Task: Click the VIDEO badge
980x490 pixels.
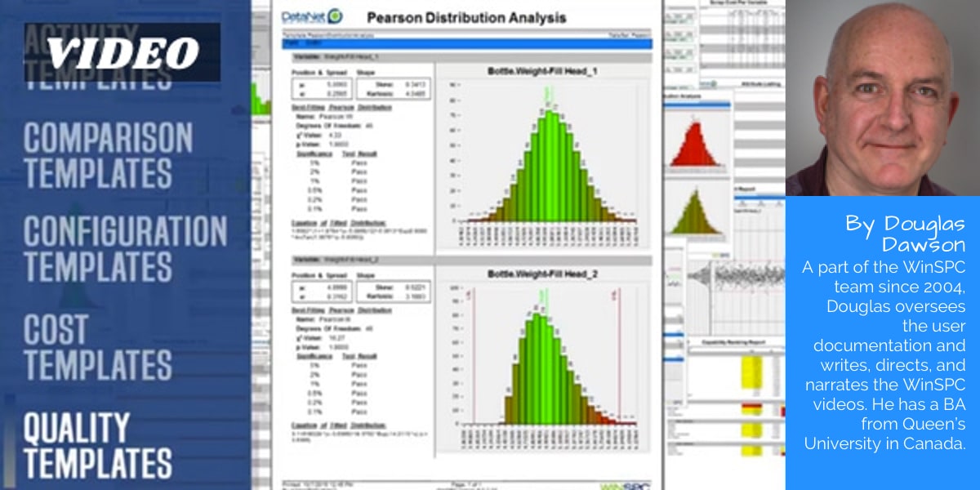Action: [x=122, y=52]
